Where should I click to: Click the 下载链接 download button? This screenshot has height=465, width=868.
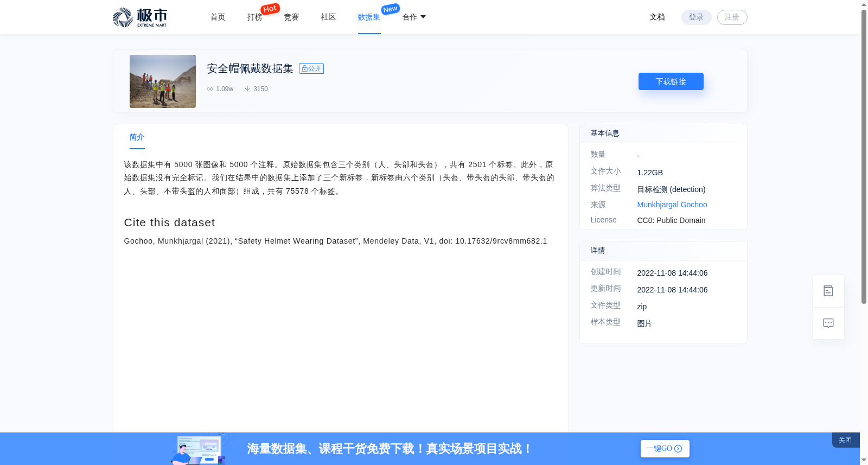671,81
